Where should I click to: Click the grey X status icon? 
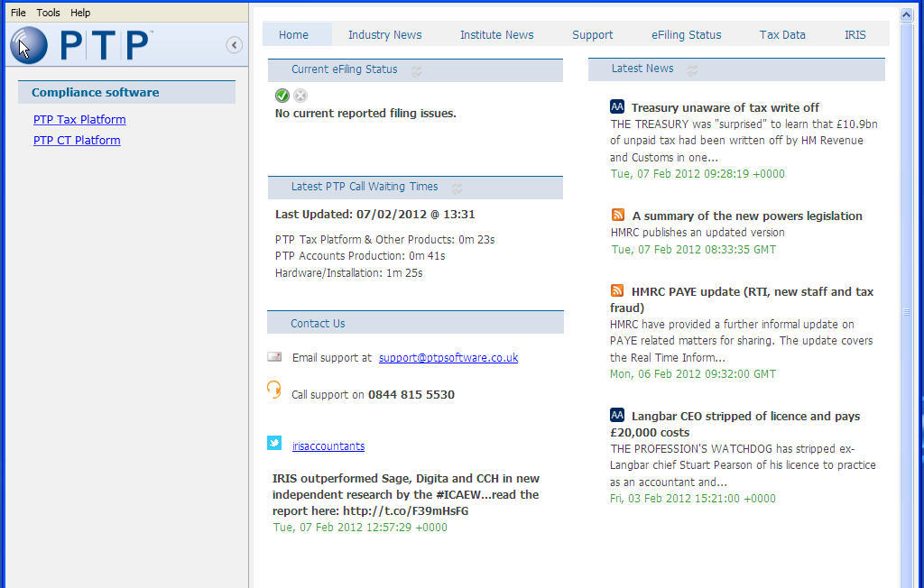tap(300, 95)
